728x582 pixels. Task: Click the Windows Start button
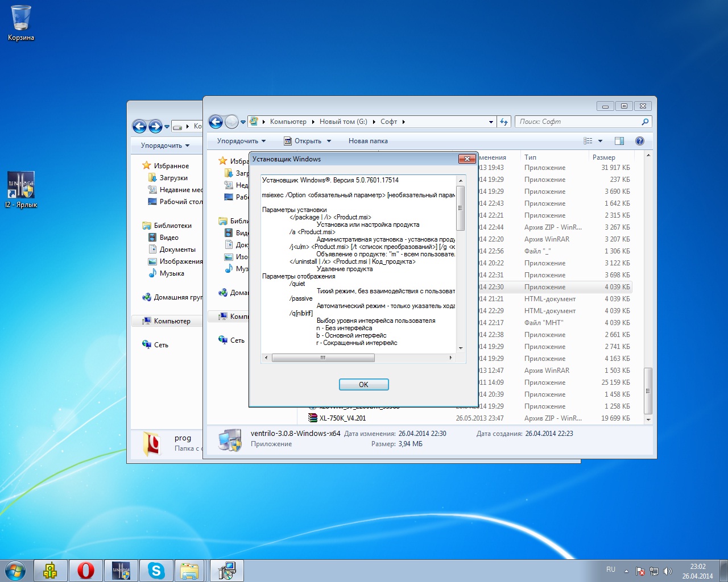pyautogui.click(x=15, y=570)
